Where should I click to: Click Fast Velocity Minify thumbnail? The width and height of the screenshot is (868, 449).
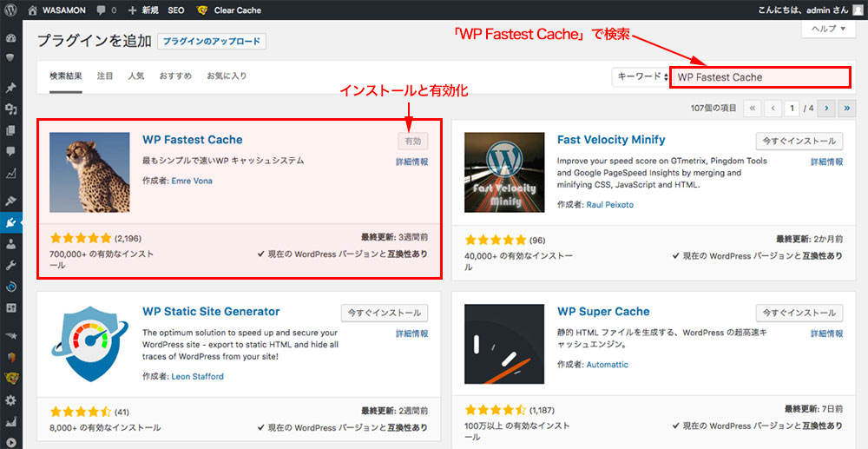pyautogui.click(x=504, y=172)
